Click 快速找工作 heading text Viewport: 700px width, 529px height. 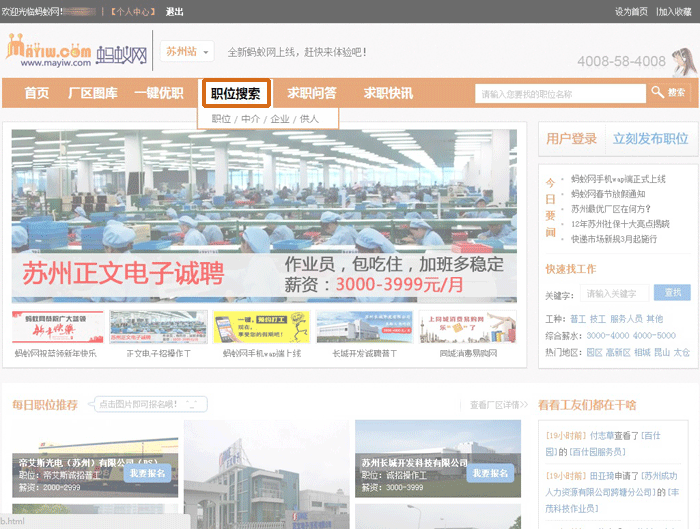571,269
